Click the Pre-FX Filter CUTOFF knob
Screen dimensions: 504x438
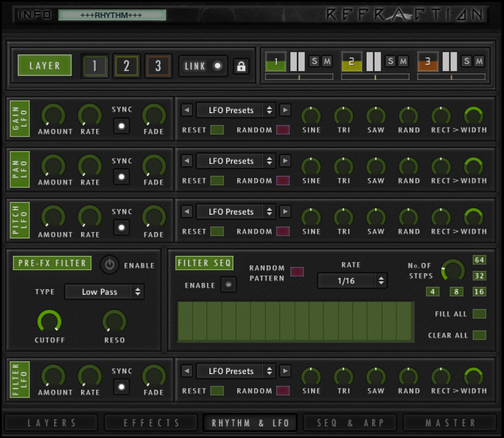click(x=49, y=321)
